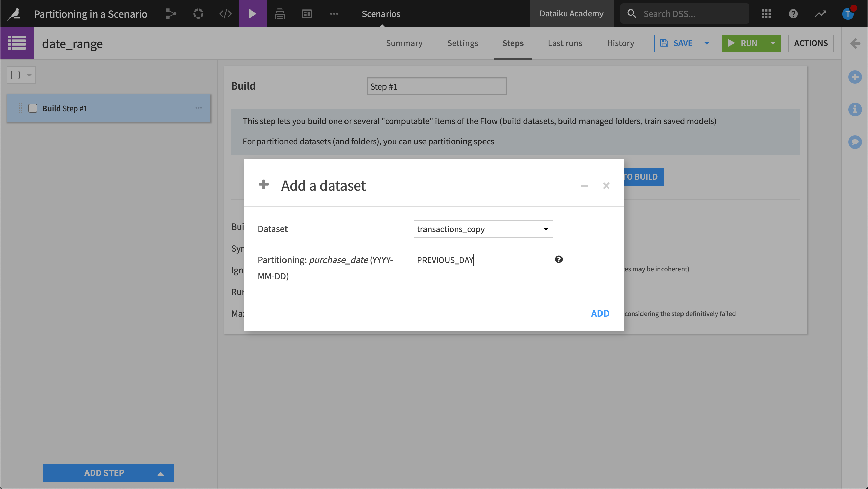Viewport: 868px width, 489px height.
Task: Open the Dashboards icon in navbar
Action: (307, 14)
